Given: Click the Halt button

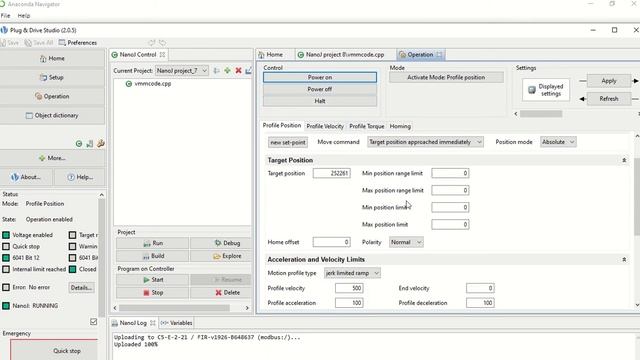Looking at the screenshot, I should (320, 101).
